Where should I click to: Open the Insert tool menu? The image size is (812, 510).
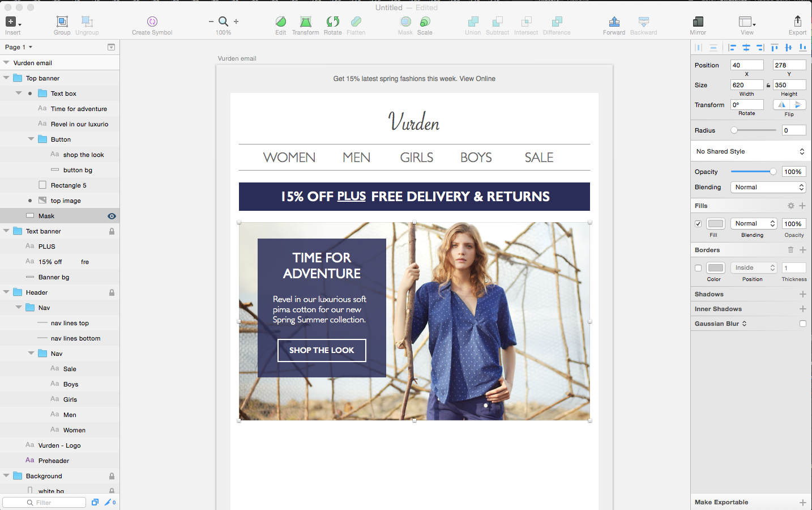tap(13, 22)
